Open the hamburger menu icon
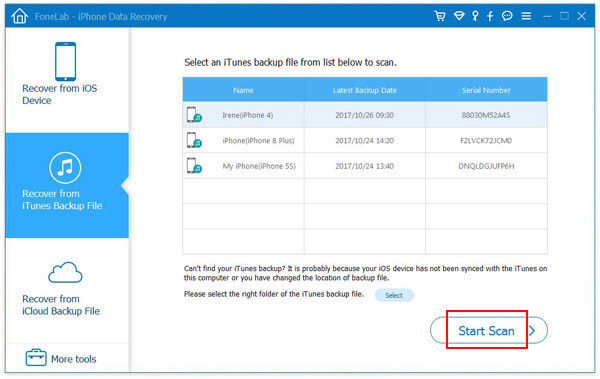 tap(526, 16)
